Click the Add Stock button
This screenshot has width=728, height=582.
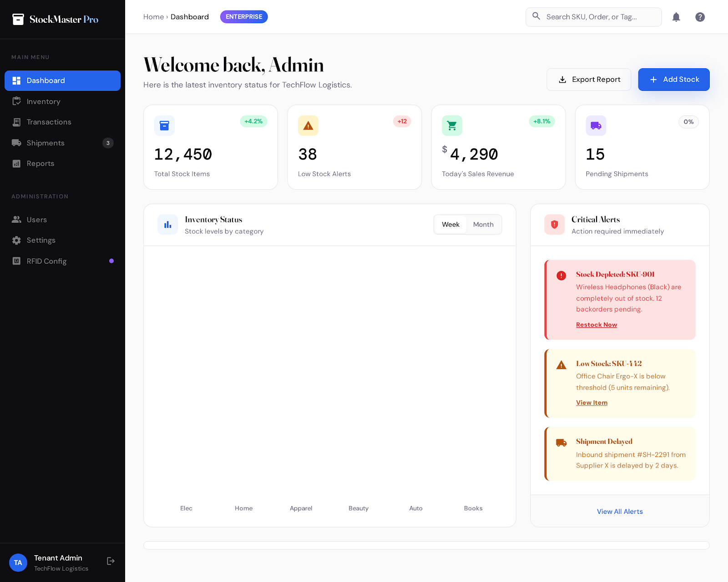[674, 79]
